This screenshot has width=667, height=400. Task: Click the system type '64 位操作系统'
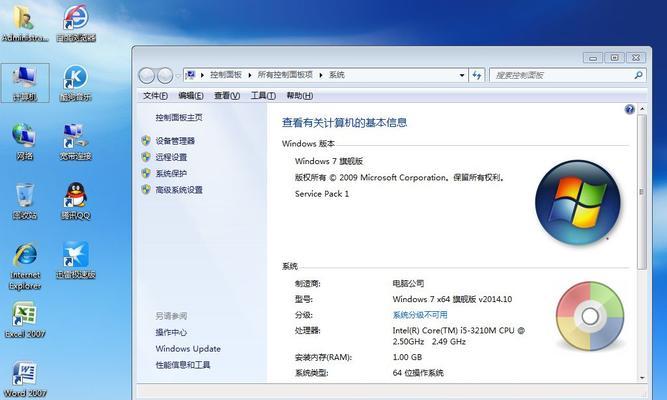coord(418,373)
